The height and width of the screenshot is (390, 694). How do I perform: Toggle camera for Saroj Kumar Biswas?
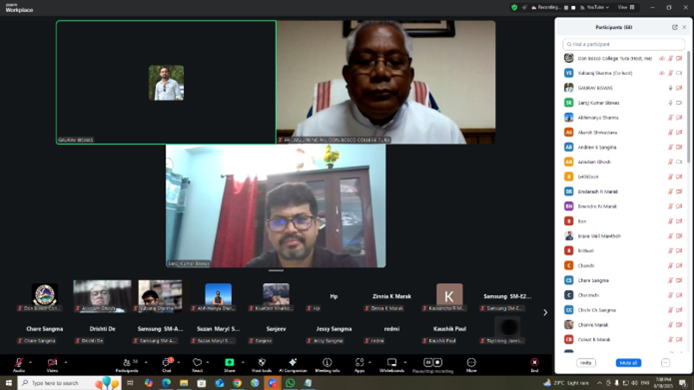[x=679, y=103]
